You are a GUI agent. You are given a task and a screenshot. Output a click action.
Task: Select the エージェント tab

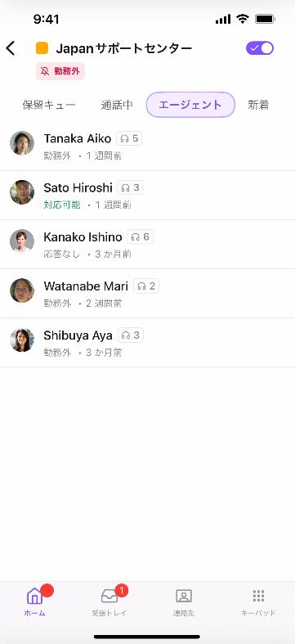[190, 105]
